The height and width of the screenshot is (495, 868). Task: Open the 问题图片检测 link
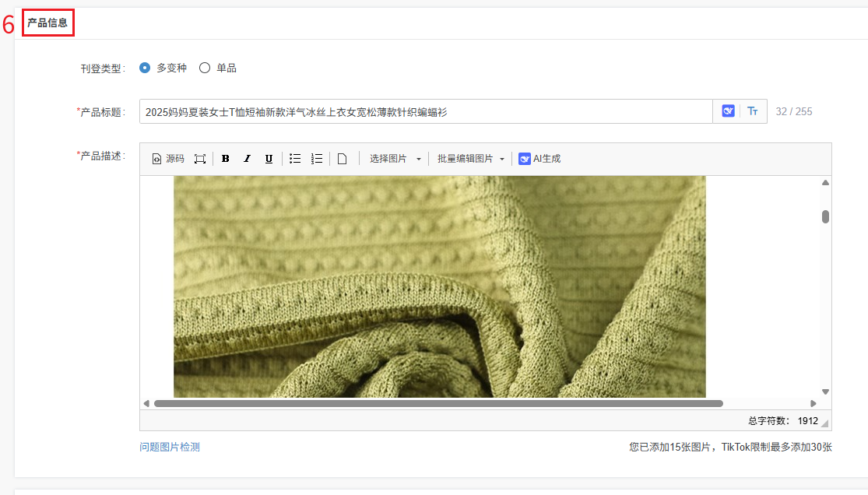click(x=170, y=447)
